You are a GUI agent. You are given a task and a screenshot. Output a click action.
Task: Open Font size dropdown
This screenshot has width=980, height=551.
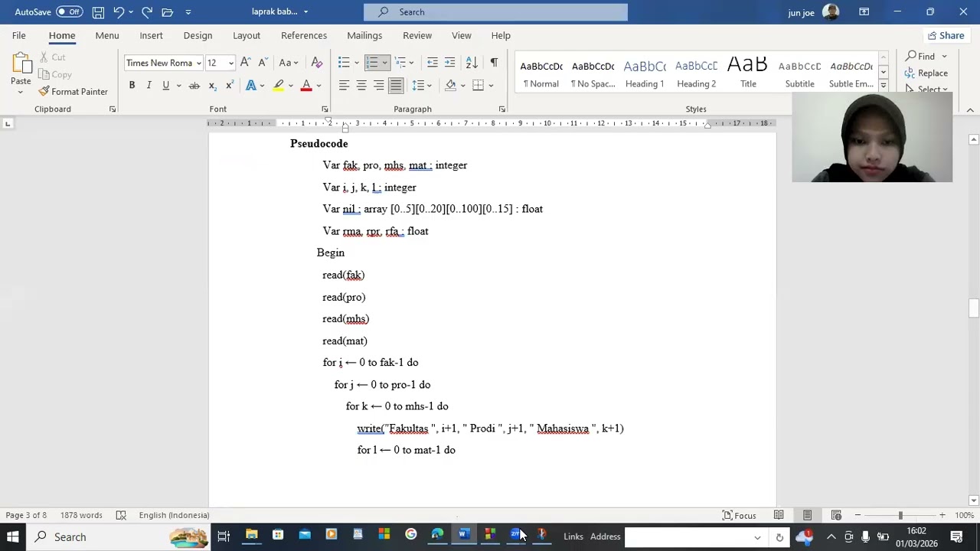[x=230, y=63]
